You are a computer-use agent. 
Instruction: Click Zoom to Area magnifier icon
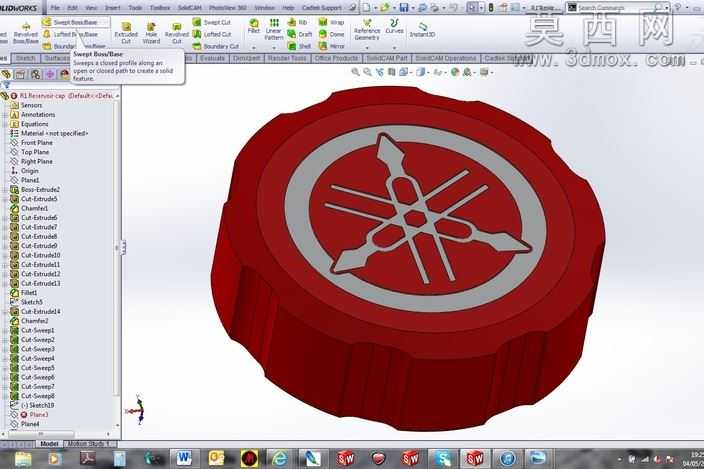(x=367, y=72)
